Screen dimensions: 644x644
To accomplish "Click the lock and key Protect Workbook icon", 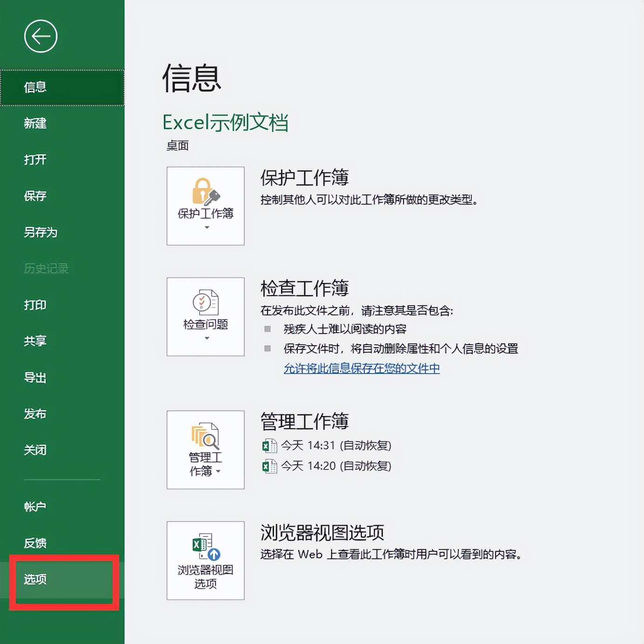I will [206, 191].
